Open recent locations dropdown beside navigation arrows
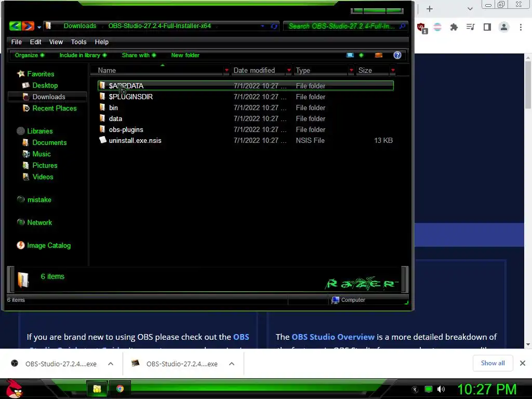This screenshot has width=532, height=399. [39, 27]
